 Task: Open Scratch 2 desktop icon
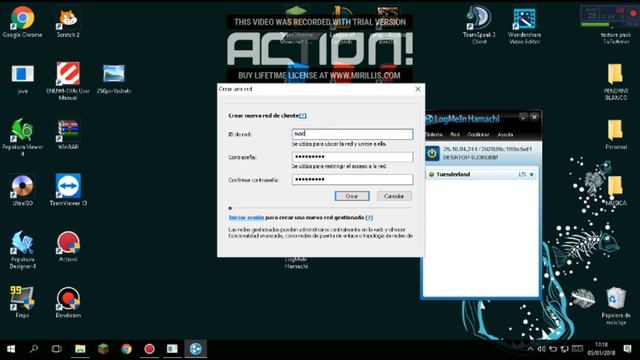(x=68, y=22)
